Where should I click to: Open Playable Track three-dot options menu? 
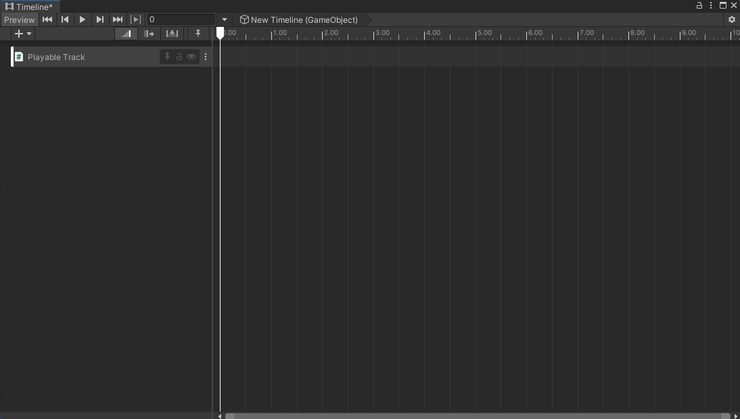coord(205,57)
